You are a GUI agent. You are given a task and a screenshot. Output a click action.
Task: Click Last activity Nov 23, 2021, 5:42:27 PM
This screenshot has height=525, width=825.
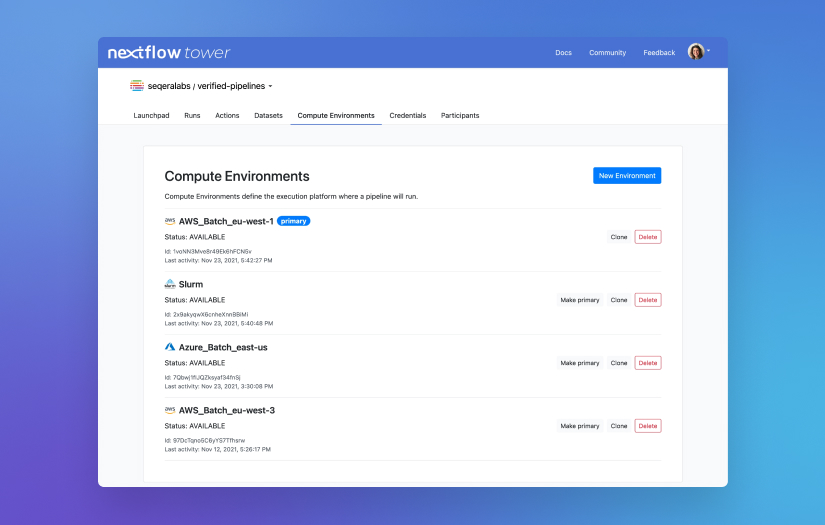(218, 260)
